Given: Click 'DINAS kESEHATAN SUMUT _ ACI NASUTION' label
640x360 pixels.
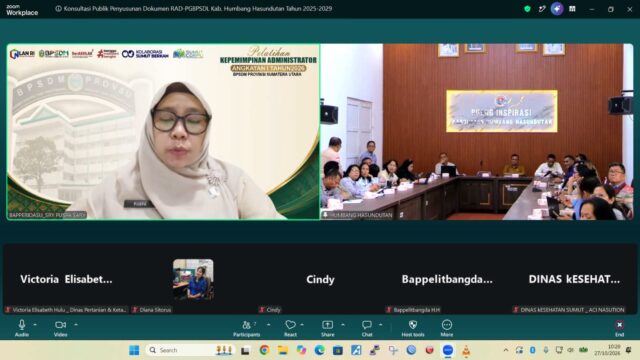Looking at the screenshot, I should 572,310.
